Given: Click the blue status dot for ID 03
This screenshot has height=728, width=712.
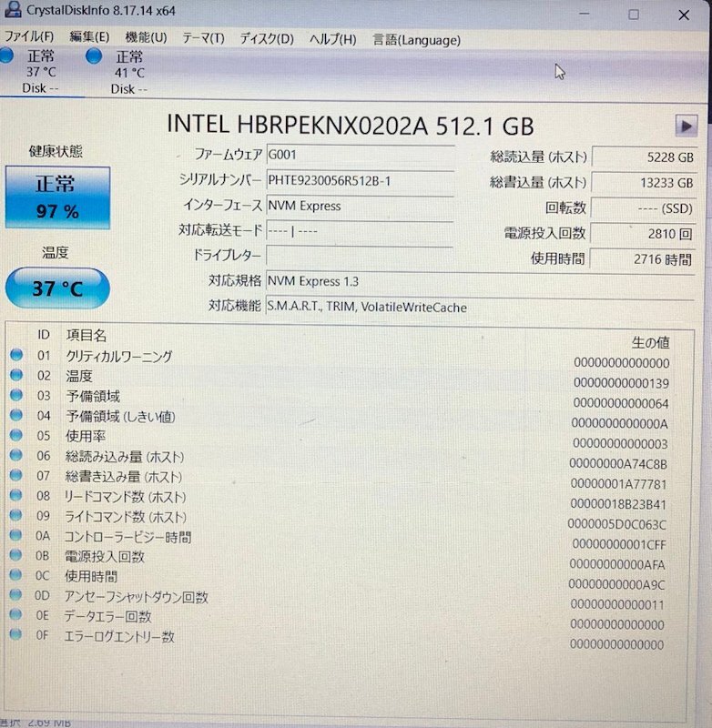Looking at the screenshot, I should click(16, 395).
